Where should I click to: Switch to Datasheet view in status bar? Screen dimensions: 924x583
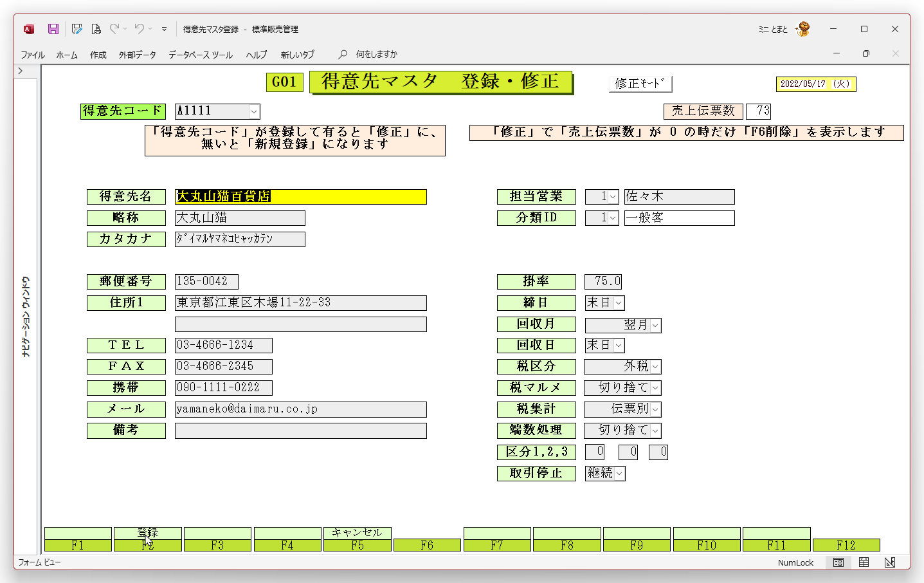[864, 562]
